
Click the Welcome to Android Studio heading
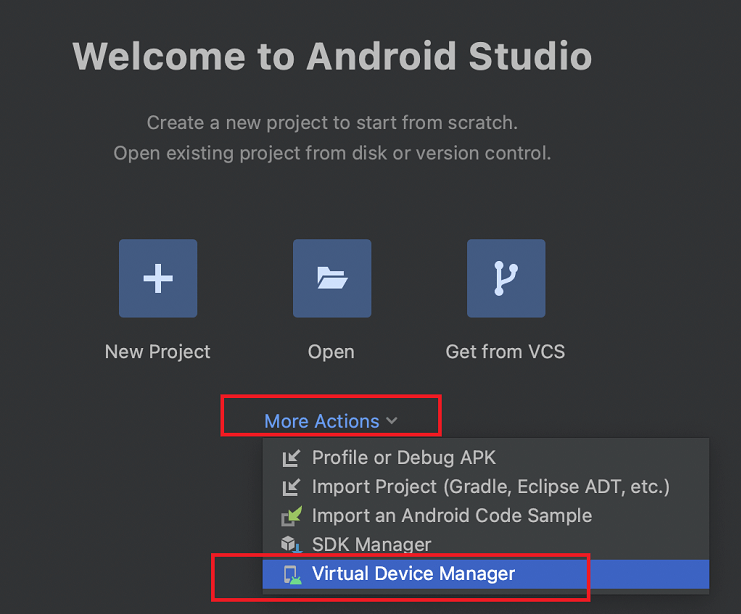coord(332,56)
